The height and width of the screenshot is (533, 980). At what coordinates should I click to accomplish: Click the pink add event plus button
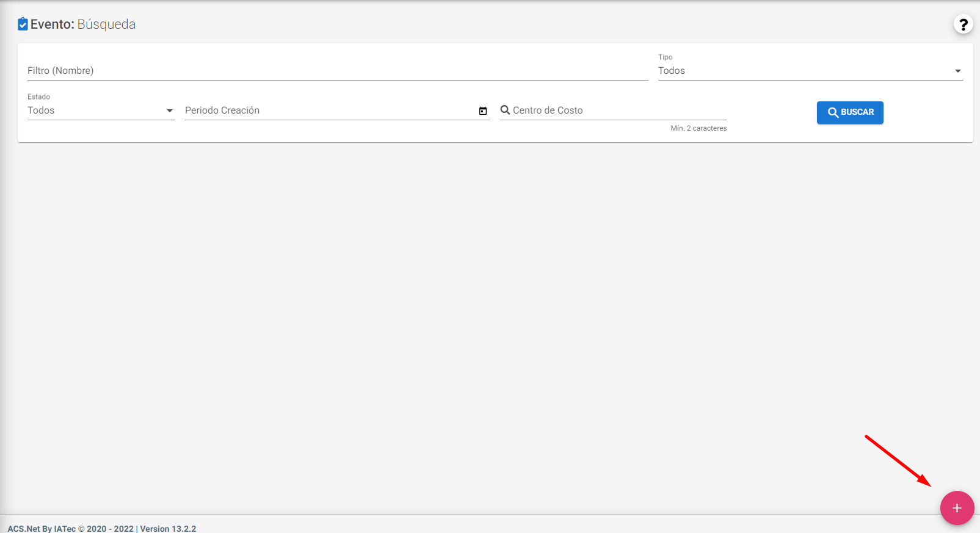(x=957, y=508)
